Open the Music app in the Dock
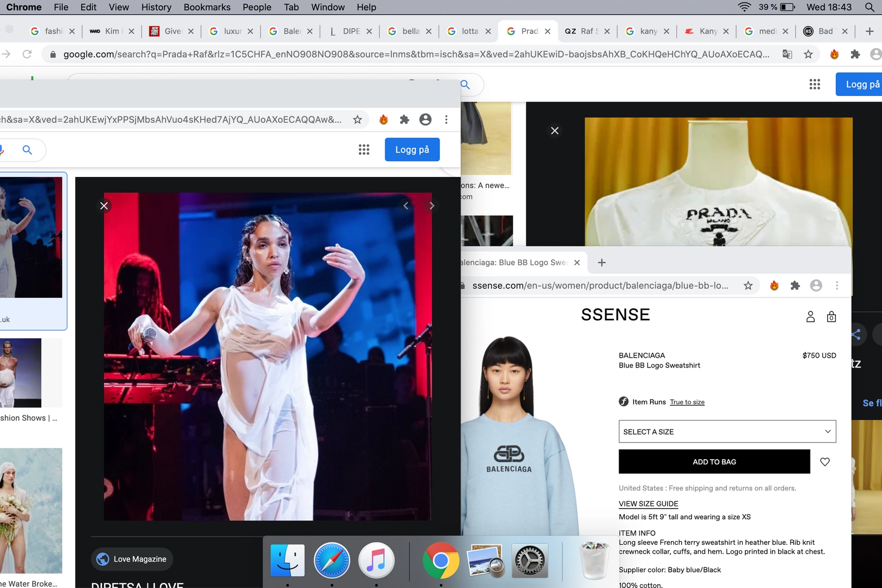This screenshot has width=882, height=588. 376,560
